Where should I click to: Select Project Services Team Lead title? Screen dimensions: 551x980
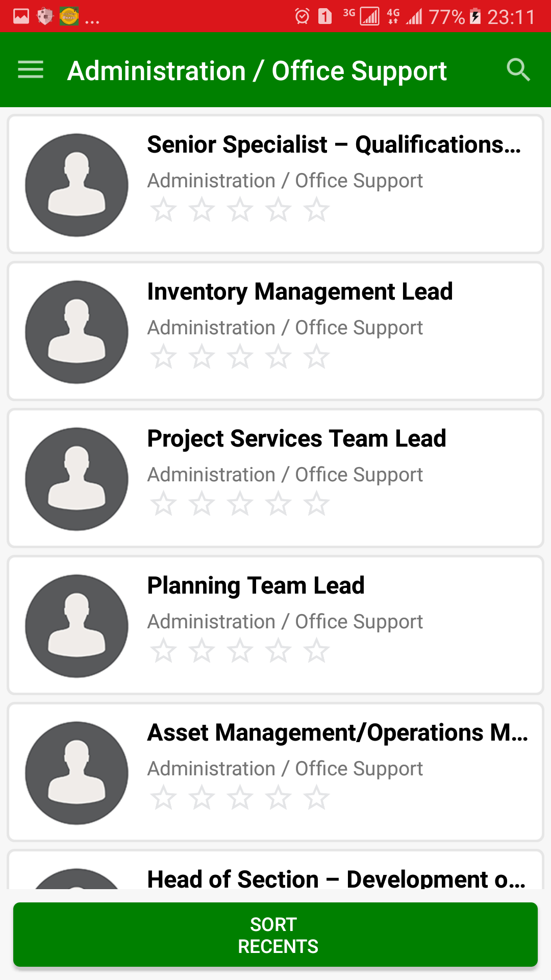tap(296, 439)
